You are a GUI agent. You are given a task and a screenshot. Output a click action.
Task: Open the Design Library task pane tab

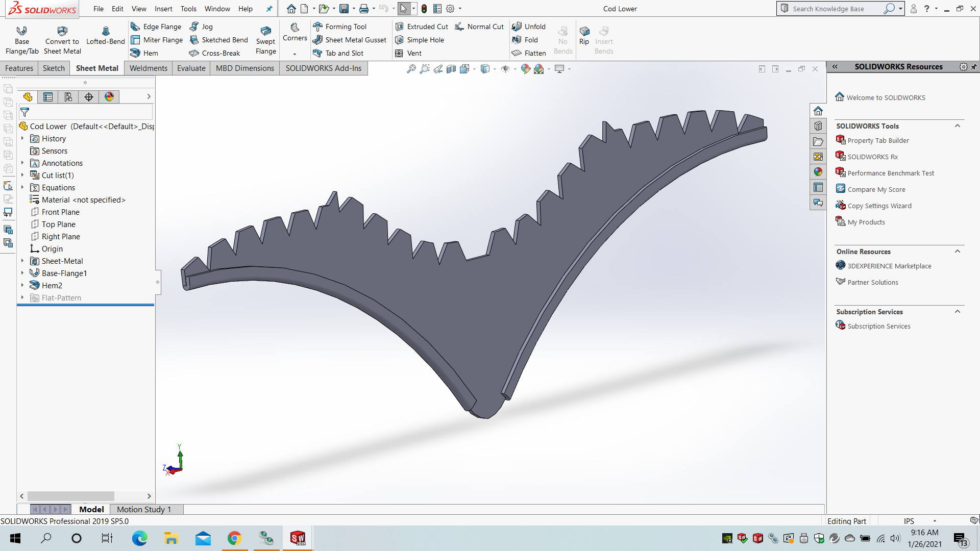pyautogui.click(x=818, y=126)
